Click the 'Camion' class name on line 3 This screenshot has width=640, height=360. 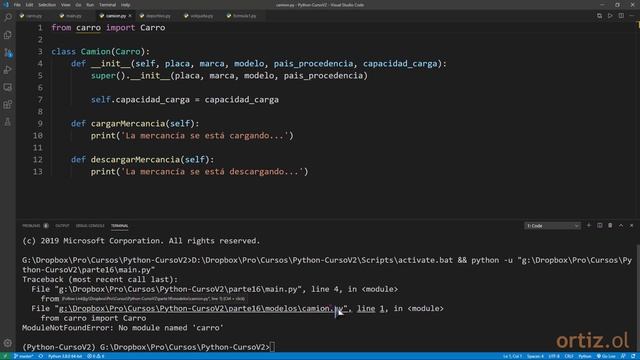pyautogui.click(x=96, y=52)
